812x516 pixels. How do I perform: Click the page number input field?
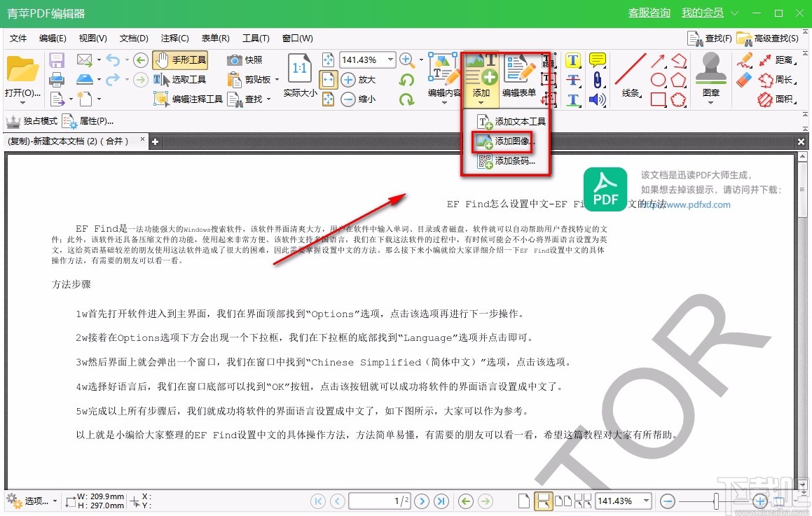tap(380, 501)
